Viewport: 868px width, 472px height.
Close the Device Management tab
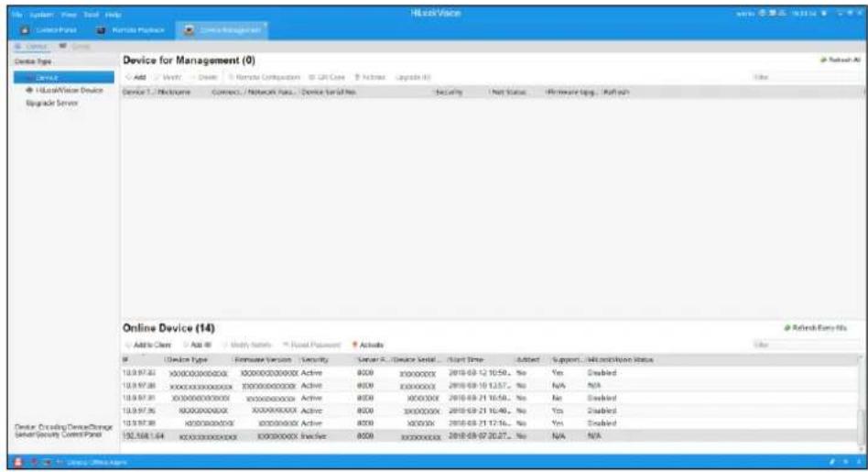[266, 25]
